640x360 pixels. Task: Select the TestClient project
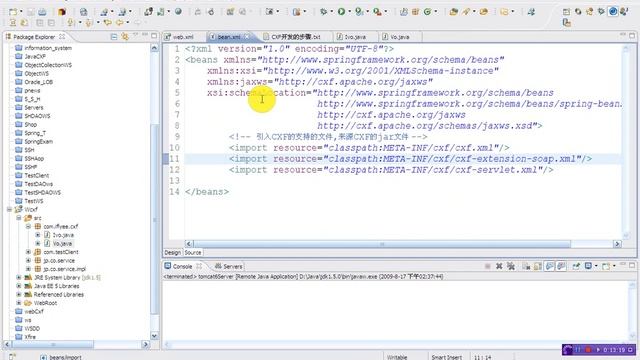[36, 176]
